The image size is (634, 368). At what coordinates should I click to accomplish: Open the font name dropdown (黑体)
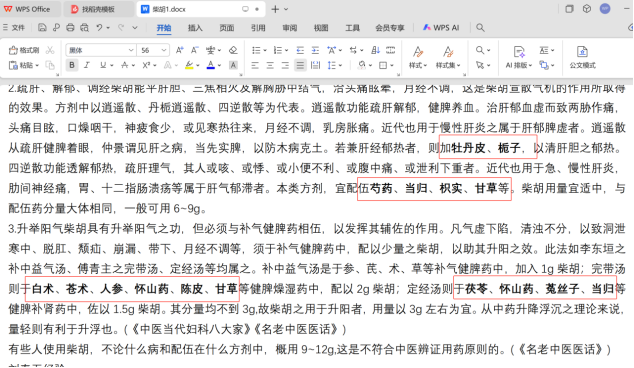click(131, 50)
